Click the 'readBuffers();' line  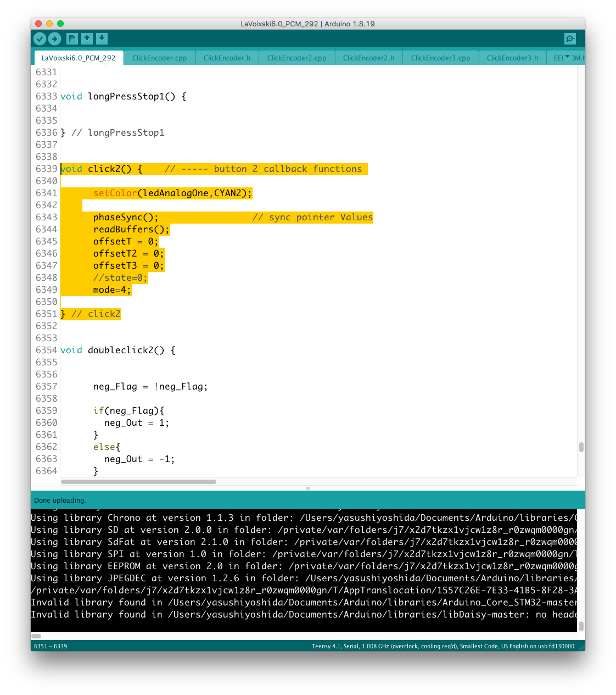[x=131, y=229]
